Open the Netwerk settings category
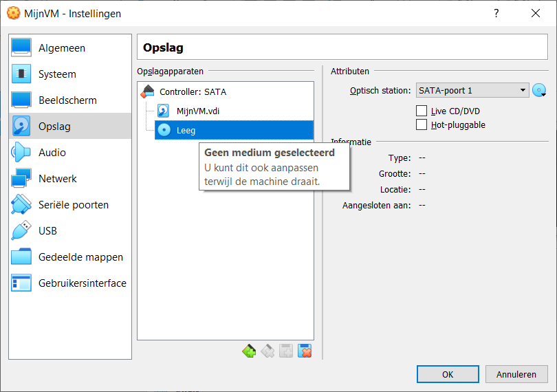Viewport: 557px width, 392px height. 58,179
